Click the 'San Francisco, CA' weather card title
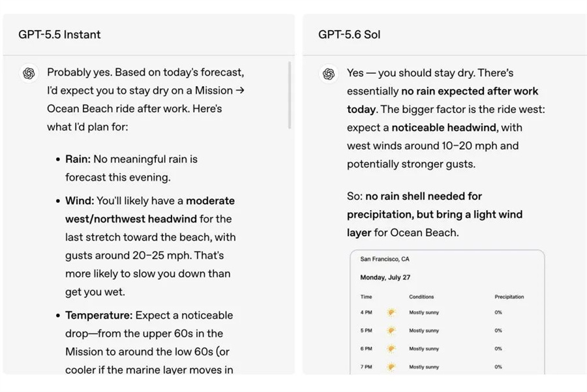 click(x=385, y=259)
